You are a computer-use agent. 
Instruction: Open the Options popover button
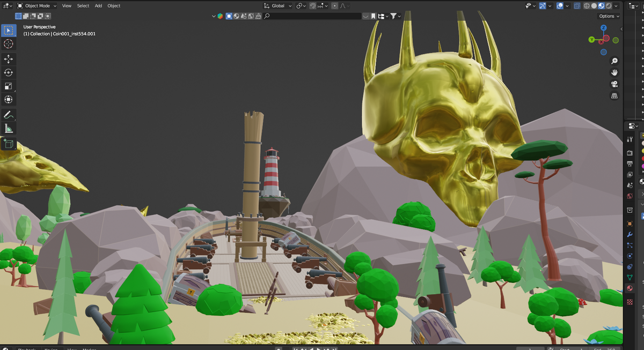click(609, 16)
